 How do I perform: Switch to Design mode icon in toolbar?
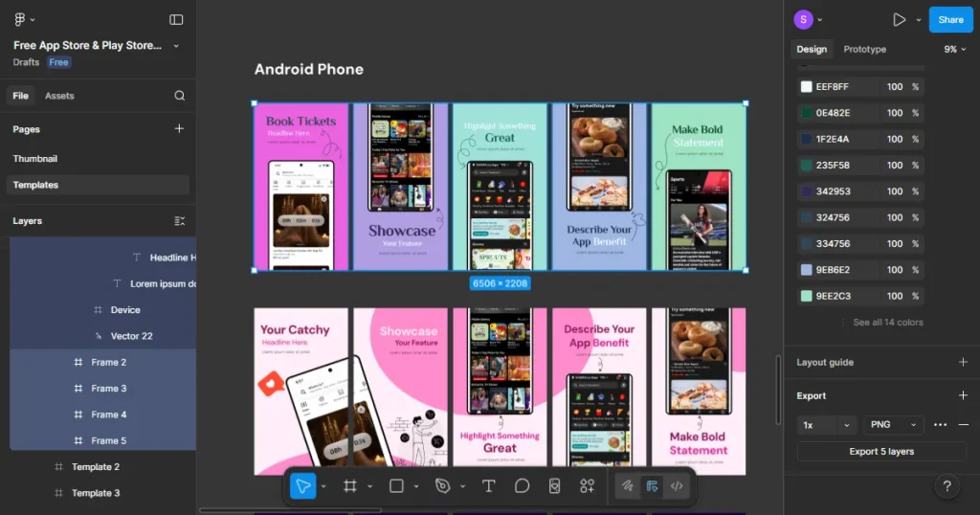tap(652, 486)
